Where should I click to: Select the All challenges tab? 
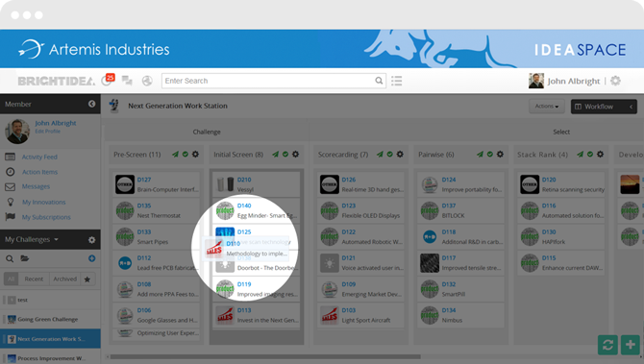(x=12, y=279)
